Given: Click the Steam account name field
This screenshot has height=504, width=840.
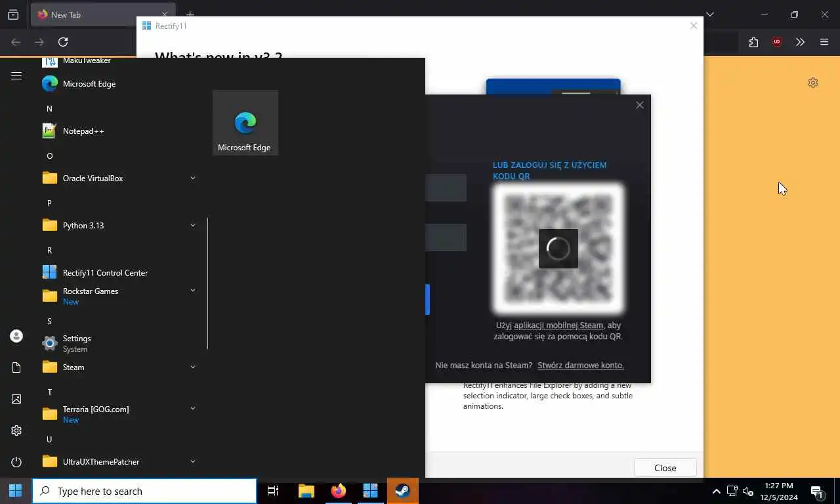Looking at the screenshot, I should 446,188.
